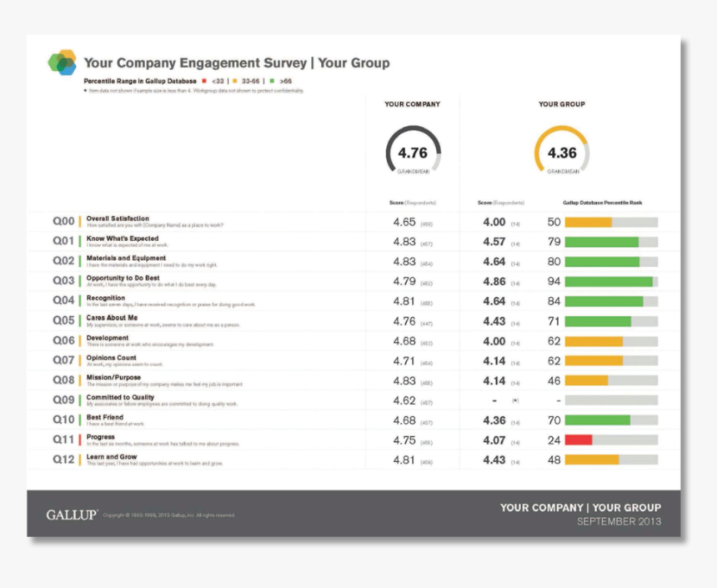The image size is (717, 588).
Task: Click the Learn and Grow bar at 48
Action: 611,460
